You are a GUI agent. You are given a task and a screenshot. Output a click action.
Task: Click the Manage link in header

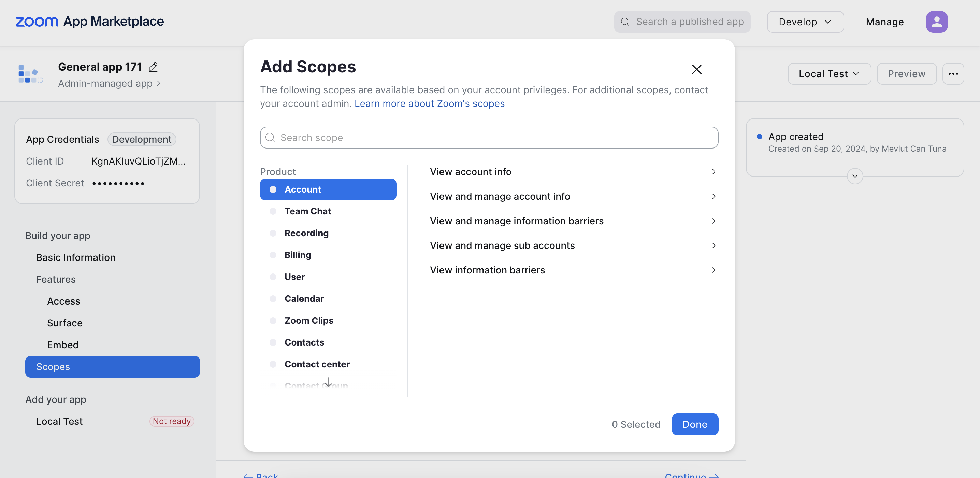884,22
